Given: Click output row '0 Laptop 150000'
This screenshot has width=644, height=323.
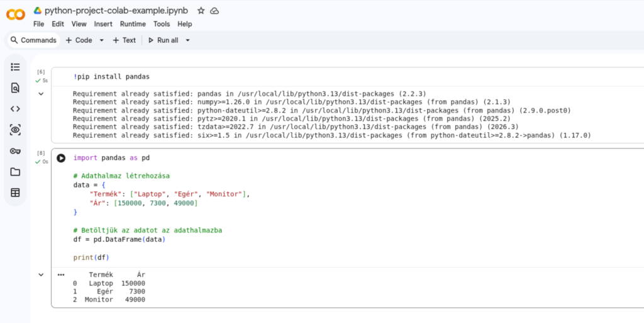Looking at the screenshot, I should [109, 283].
